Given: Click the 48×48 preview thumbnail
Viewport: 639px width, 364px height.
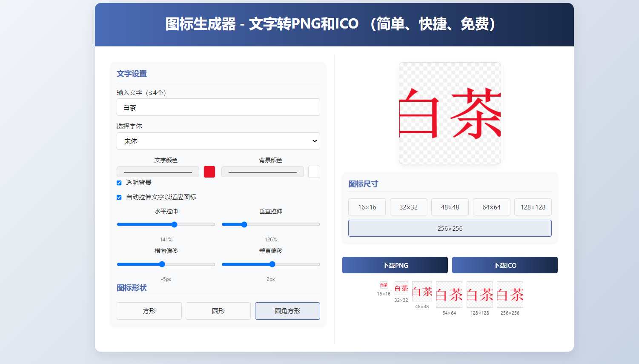Looking at the screenshot, I should [422, 292].
